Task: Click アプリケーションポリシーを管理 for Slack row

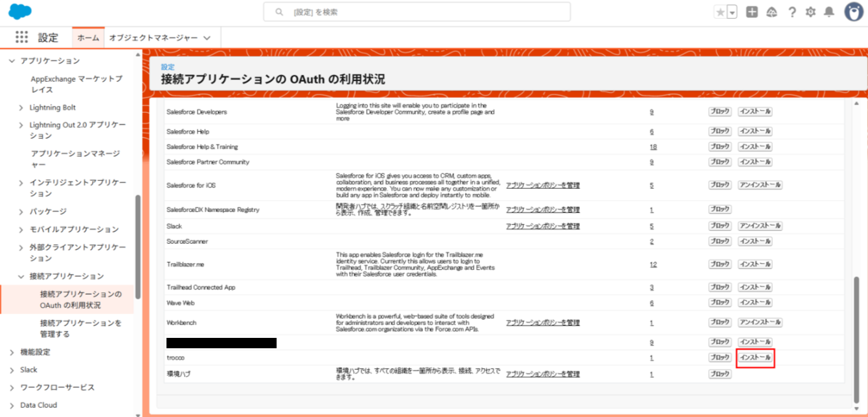Action: 543,226
